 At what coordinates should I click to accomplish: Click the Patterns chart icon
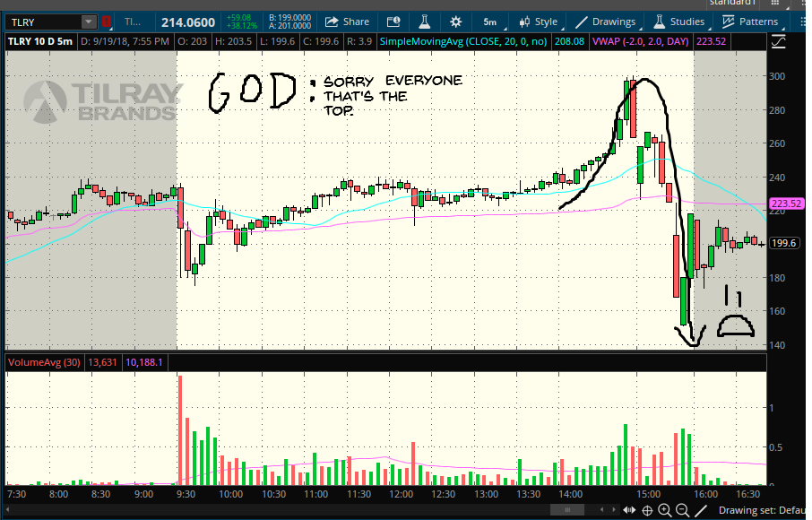coord(728,22)
